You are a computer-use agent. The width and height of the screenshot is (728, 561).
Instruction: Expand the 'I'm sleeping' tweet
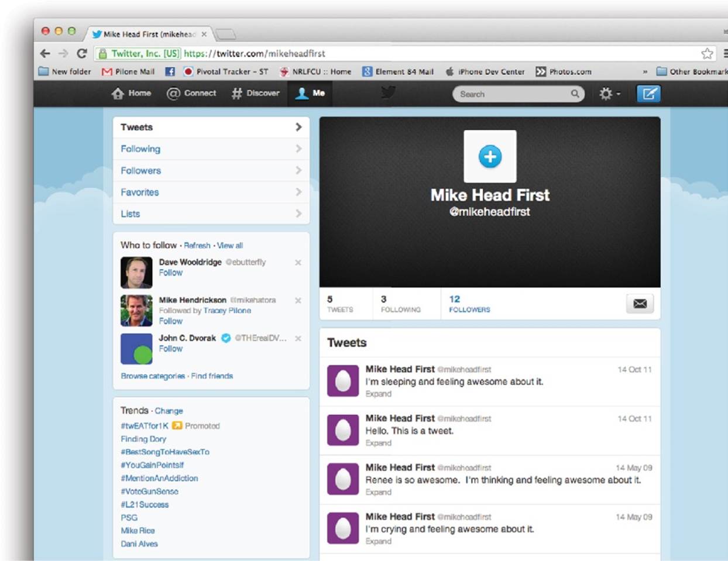(x=379, y=394)
